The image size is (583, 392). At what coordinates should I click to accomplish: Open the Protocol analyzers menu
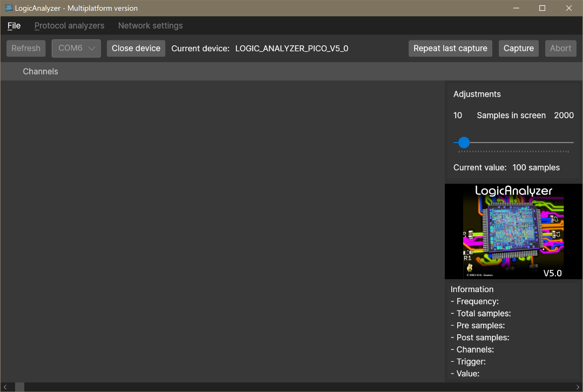(x=70, y=26)
